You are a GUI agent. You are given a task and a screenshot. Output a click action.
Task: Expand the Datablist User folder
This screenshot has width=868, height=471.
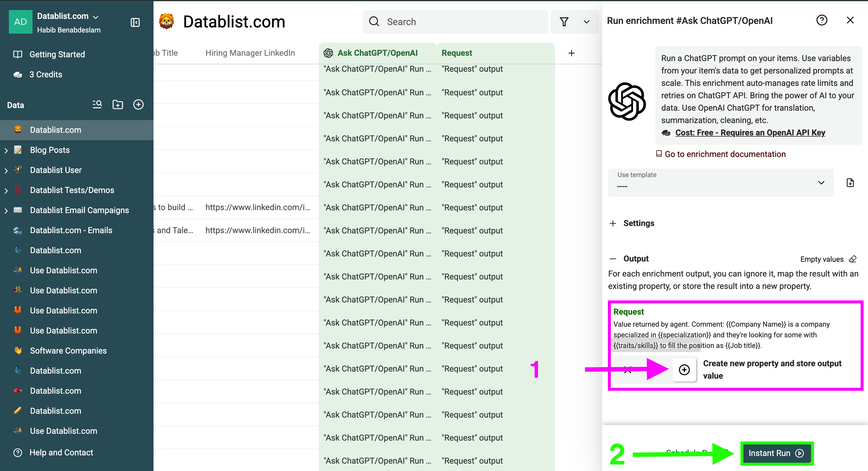coord(6,171)
